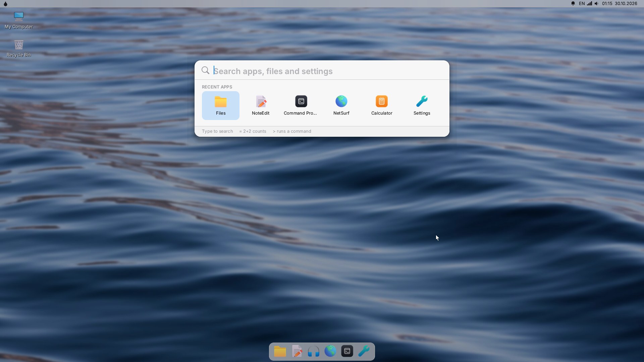The height and width of the screenshot is (362, 644).
Task: Open the droplet system menu icon
Action: point(5,4)
